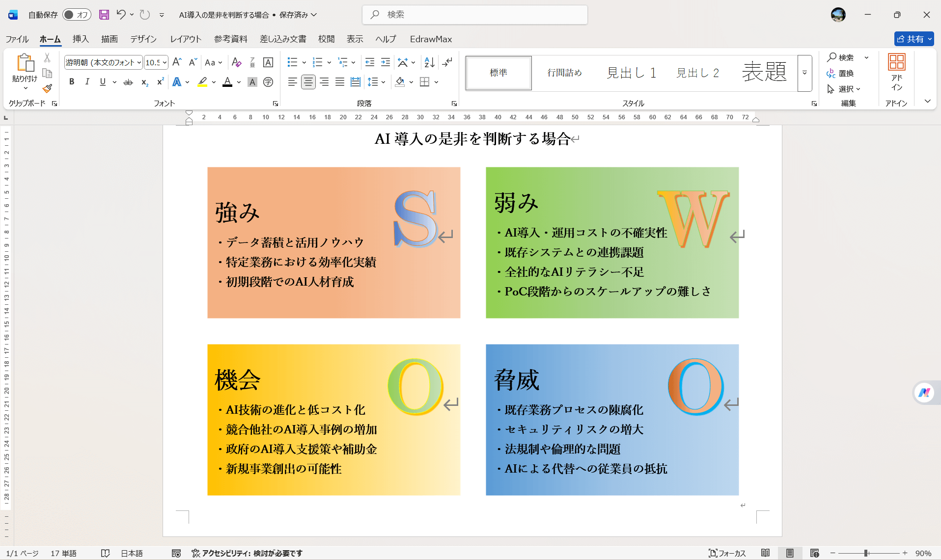Select the Format Painter tool

click(x=47, y=89)
